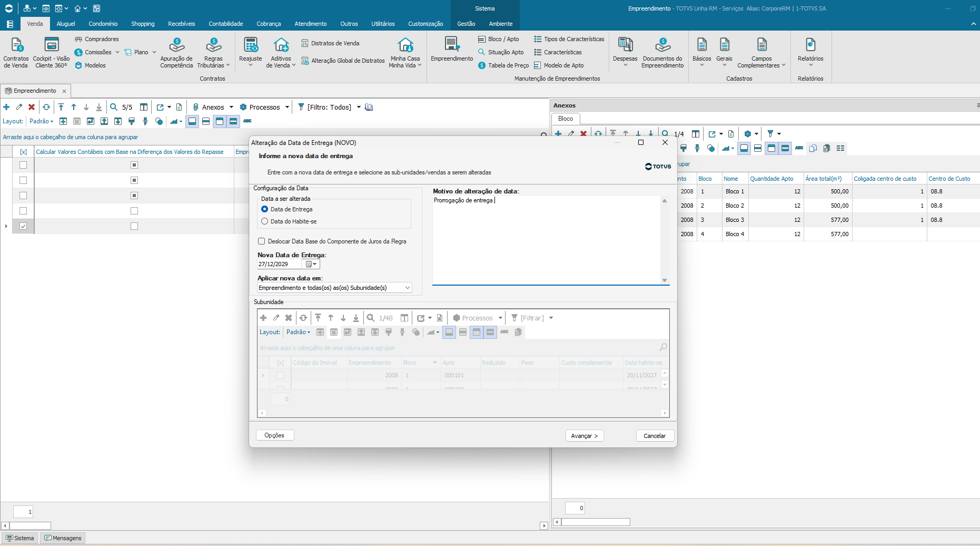Select Data de Entrega radio option
Screen dimensions: 980x546
264,209
